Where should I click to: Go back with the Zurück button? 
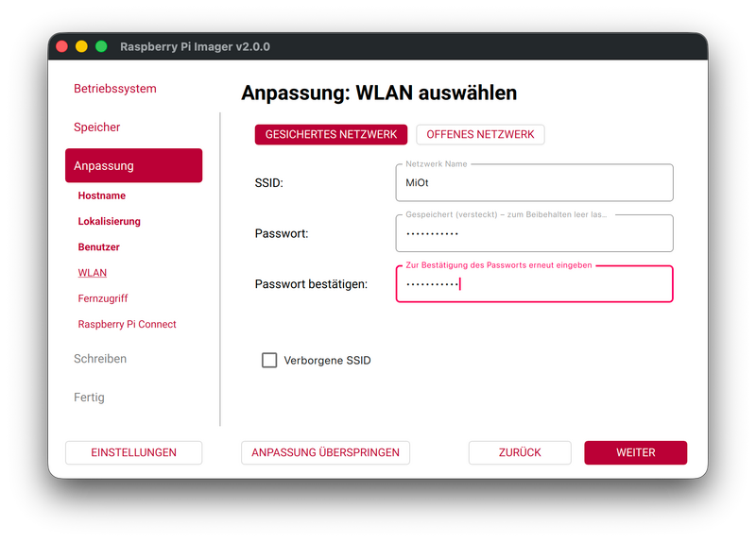point(520,452)
